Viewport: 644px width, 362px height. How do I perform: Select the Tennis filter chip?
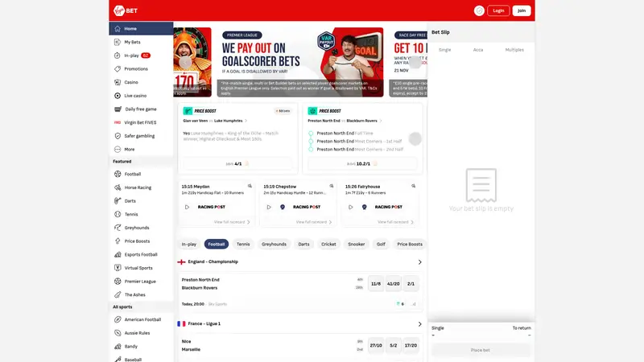pyautogui.click(x=243, y=245)
